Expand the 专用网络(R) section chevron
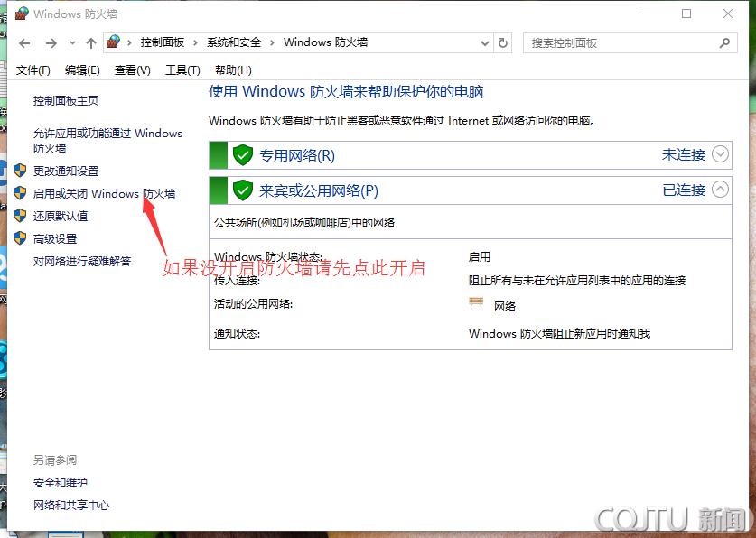The image size is (756, 538). point(720,154)
